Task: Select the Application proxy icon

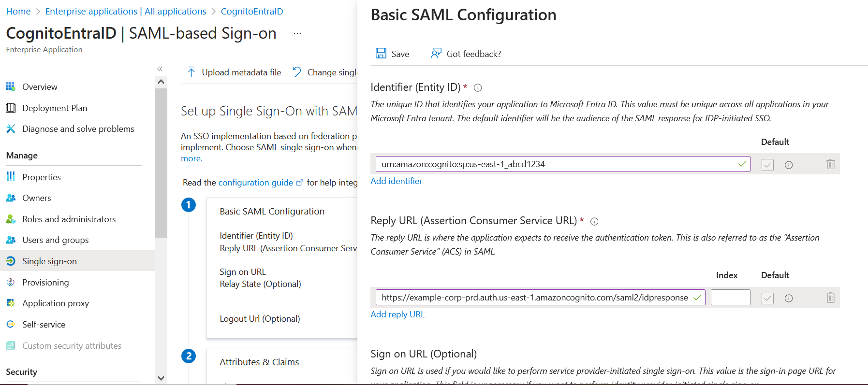Action: [11, 303]
